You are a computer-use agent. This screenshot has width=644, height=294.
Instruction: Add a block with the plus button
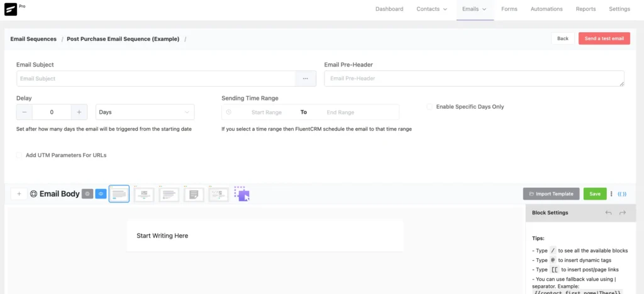(19, 194)
